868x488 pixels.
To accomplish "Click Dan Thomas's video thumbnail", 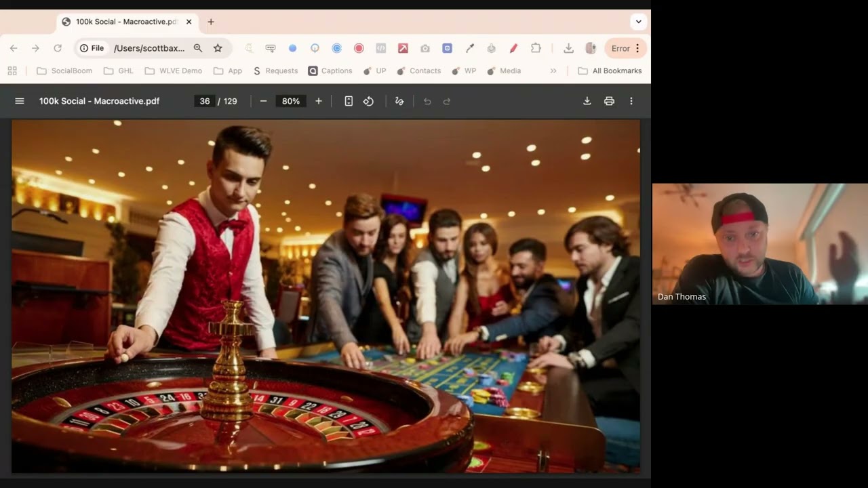I will (x=760, y=244).
